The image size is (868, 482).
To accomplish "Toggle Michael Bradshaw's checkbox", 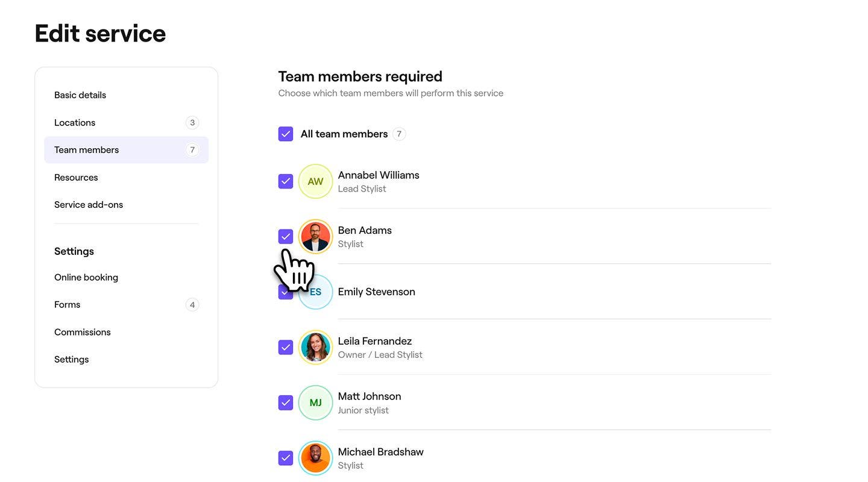I will [285, 457].
